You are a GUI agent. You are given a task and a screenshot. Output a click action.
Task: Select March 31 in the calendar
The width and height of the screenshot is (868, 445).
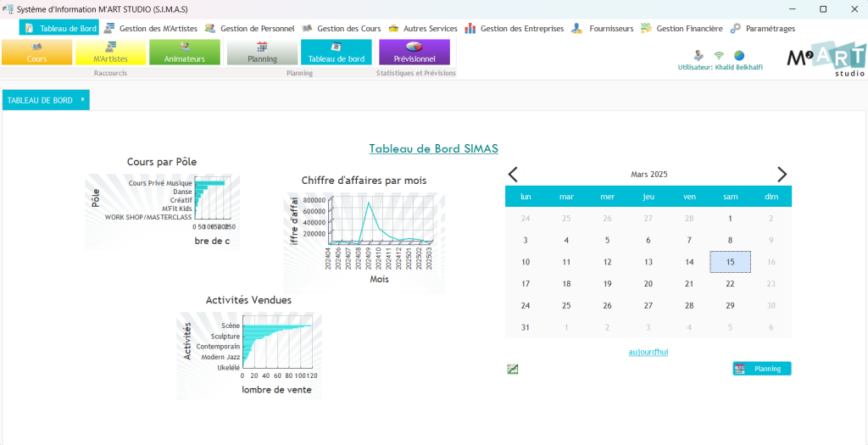(x=526, y=327)
